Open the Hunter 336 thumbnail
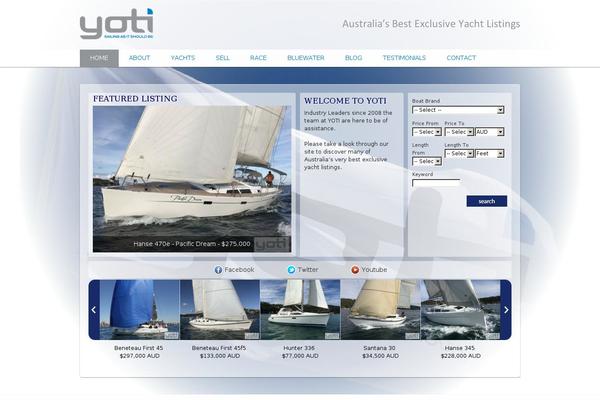Screen dimensions: 600x400 tap(300, 310)
